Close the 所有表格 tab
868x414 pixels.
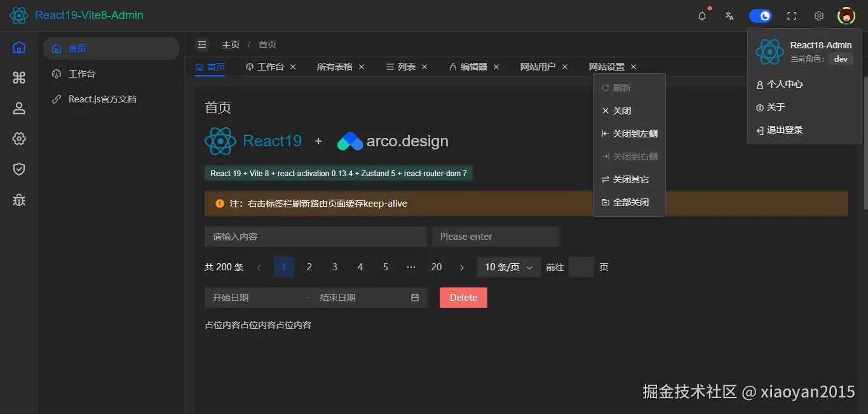[362, 67]
